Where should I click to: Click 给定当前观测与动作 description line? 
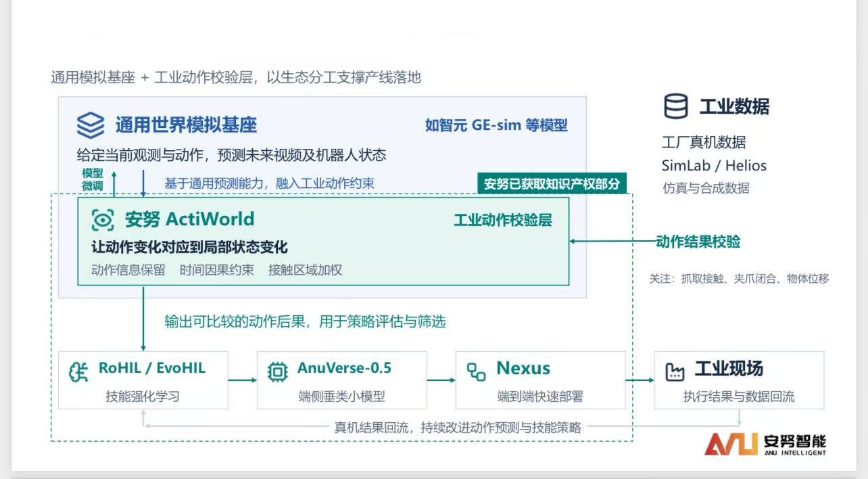[x=231, y=155]
